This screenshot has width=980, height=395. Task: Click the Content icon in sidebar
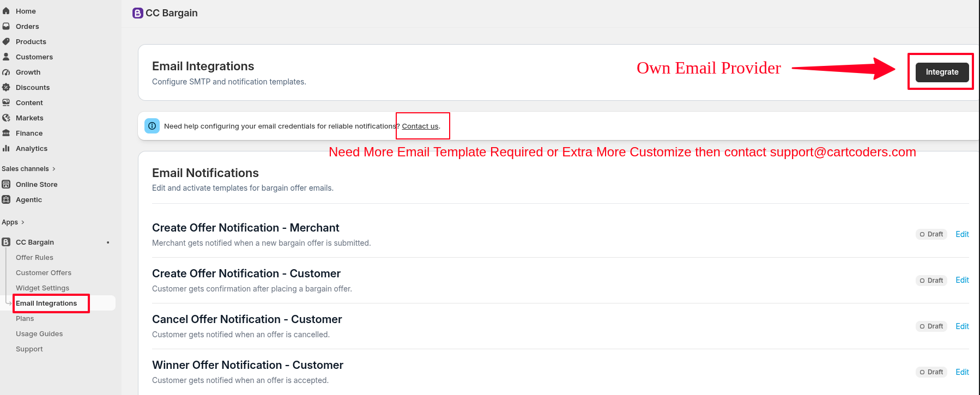pos(6,102)
